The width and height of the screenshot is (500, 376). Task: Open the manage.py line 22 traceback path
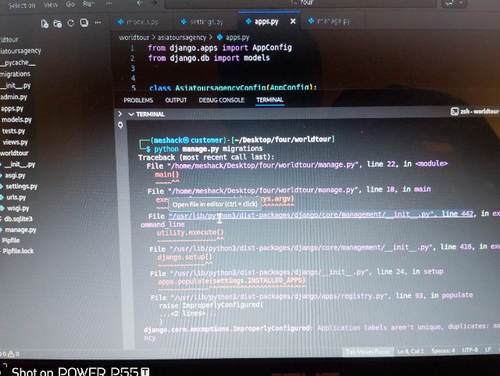(x=263, y=165)
